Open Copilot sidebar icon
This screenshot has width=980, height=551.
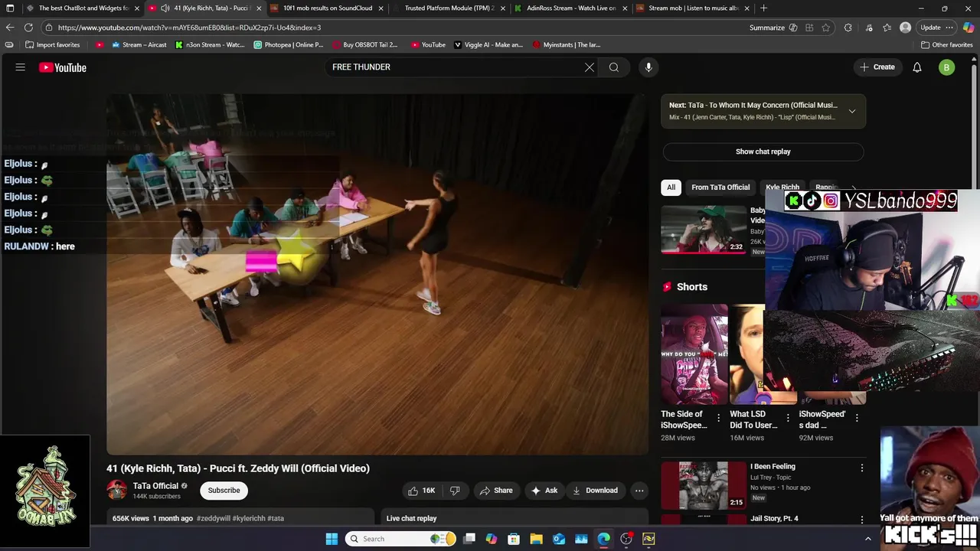pyautogui.click(x=969, y=28)
